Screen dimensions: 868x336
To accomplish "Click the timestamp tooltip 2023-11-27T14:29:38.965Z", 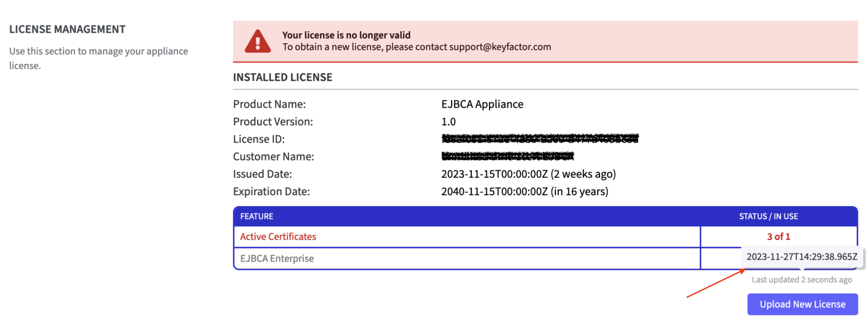I will 801,257.
